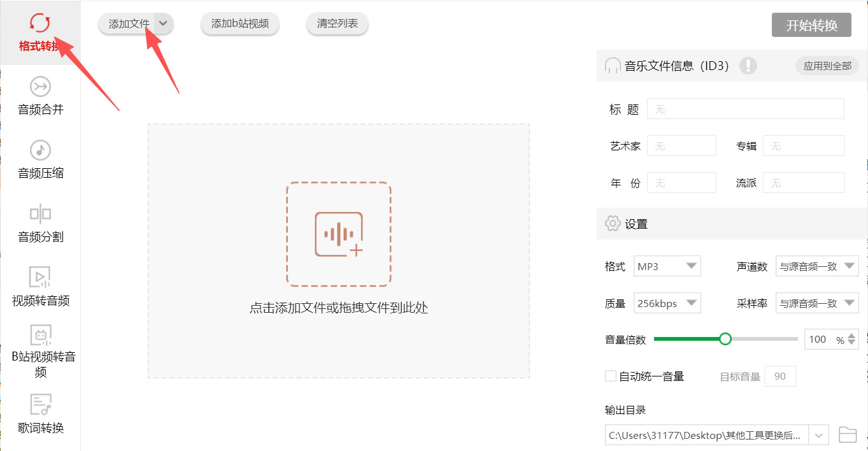The image size is (868, 451).
Task: Click the 设置 gear icon
Action: pyautogui.click(x=612, y=224)
